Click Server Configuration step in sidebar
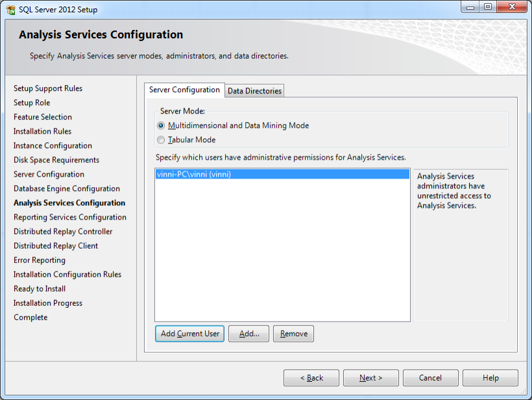The width and height of the screenshot is (532, 400). tap(49, 174)
